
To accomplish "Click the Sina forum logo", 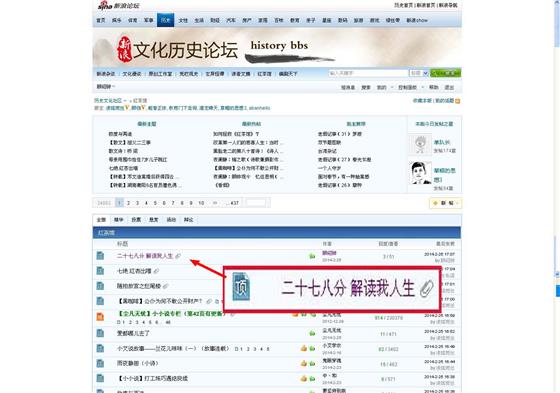I will [x=118, y=5].
